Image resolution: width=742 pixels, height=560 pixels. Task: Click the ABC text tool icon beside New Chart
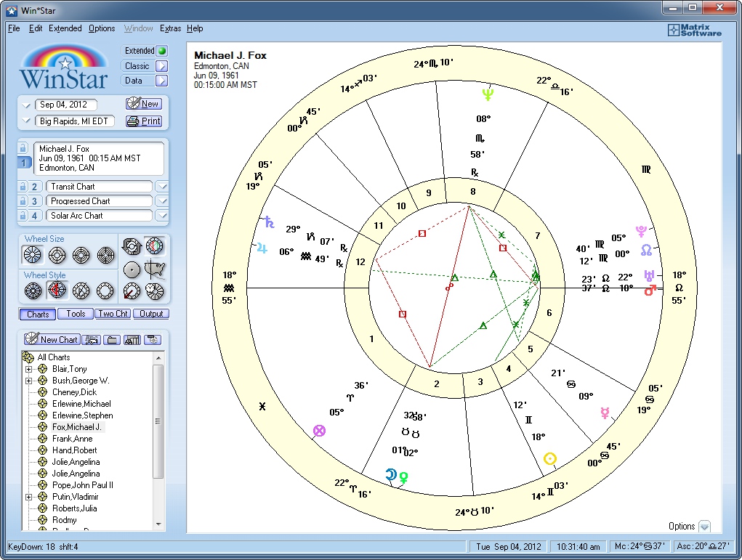91,340
